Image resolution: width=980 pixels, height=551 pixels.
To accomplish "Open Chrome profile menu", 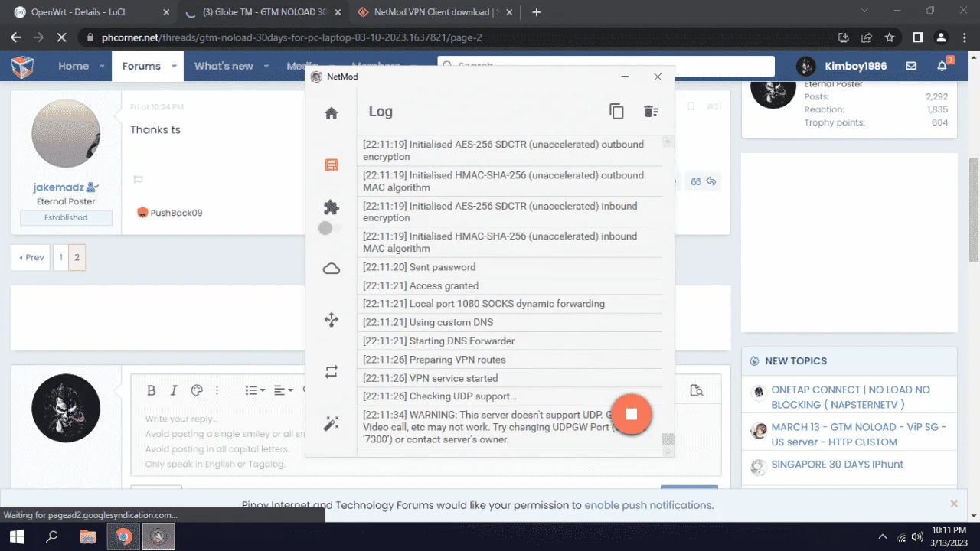I will point(941,37).
